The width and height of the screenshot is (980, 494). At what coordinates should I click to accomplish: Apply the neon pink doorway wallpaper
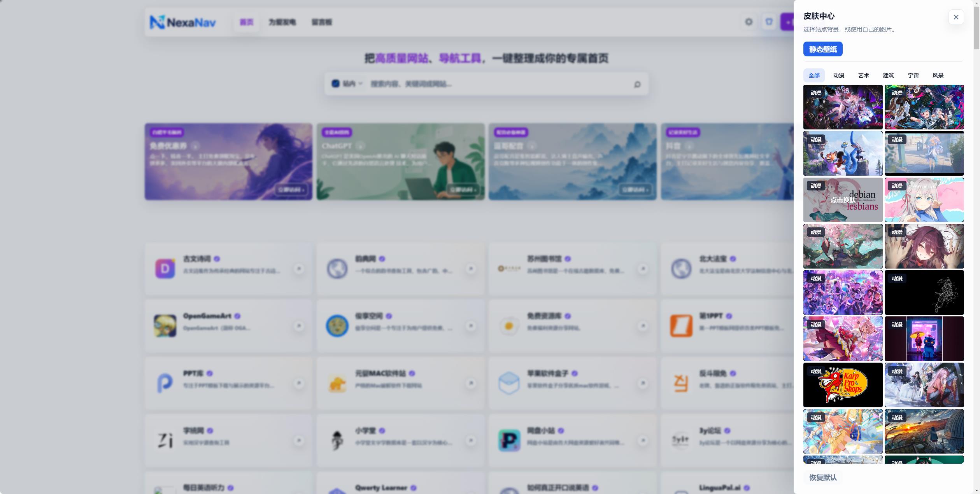click(x=924, y=339)
